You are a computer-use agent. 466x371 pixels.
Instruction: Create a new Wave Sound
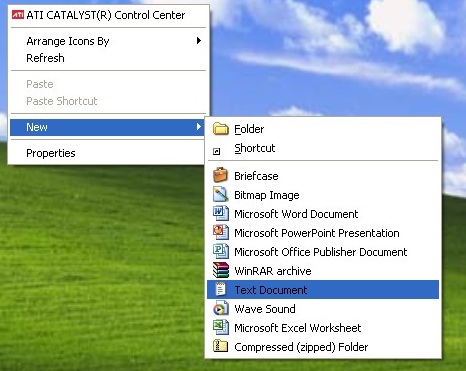pos(323,309)
